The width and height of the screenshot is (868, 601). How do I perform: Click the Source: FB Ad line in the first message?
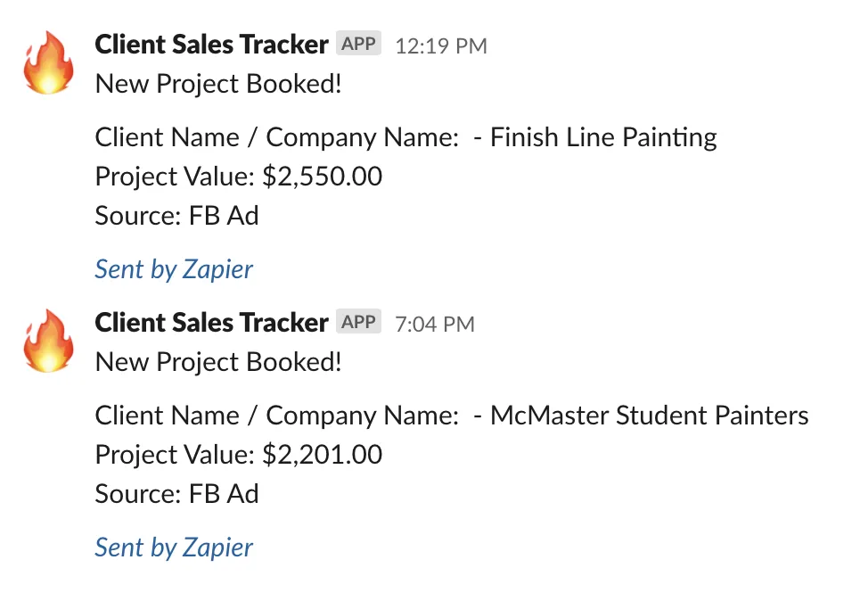click(176, 216)
